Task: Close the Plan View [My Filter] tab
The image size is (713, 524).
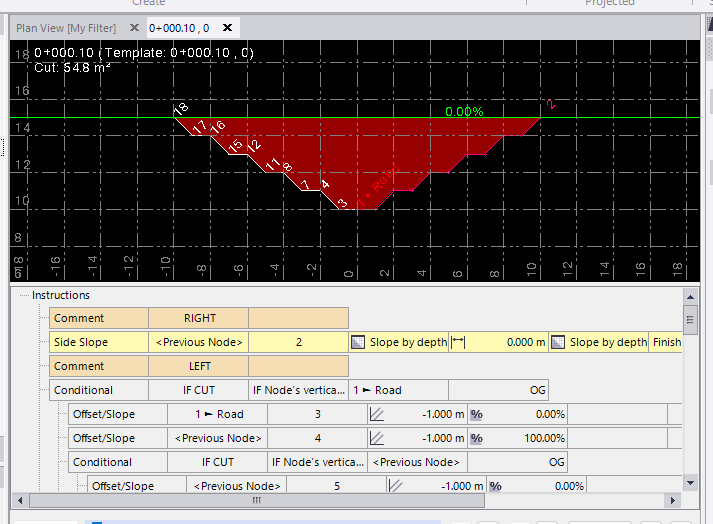Action: (133, 28)
